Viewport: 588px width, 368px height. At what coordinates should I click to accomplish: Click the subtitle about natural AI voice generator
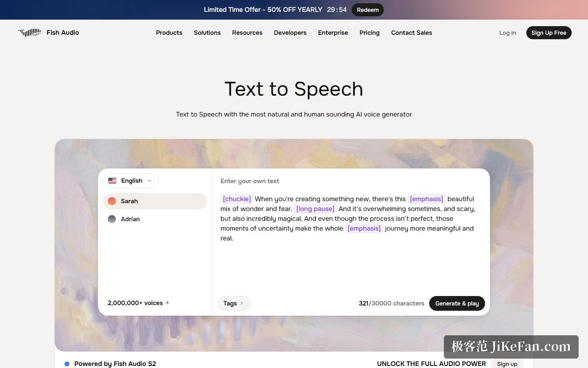(294, 114)
